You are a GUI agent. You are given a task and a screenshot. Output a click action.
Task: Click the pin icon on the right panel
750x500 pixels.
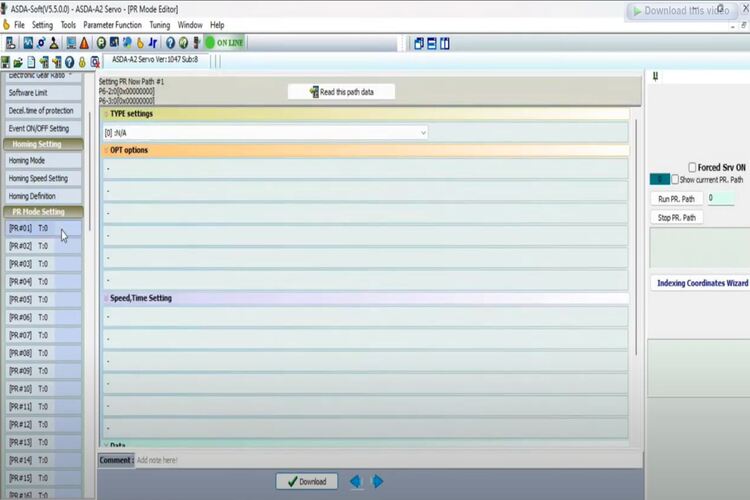[655, 76]
